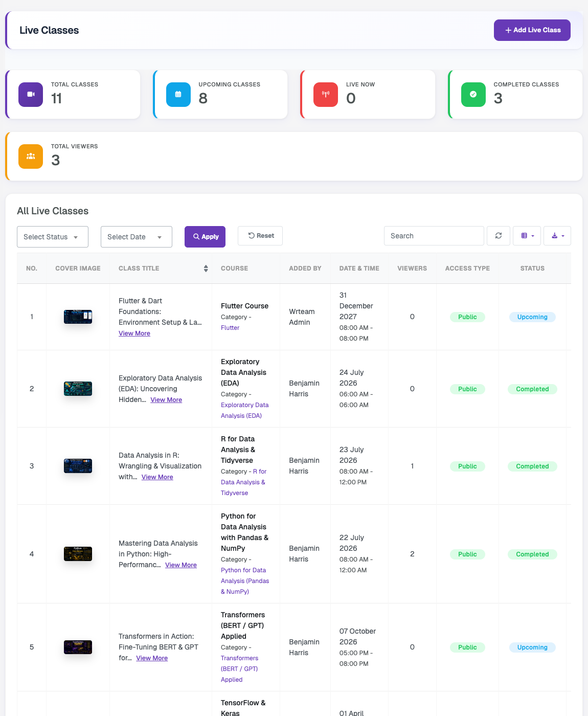Screen dimensions: 588x716
Task: Click the Upcoming status badge for Flutter Course
Action: 532,317
